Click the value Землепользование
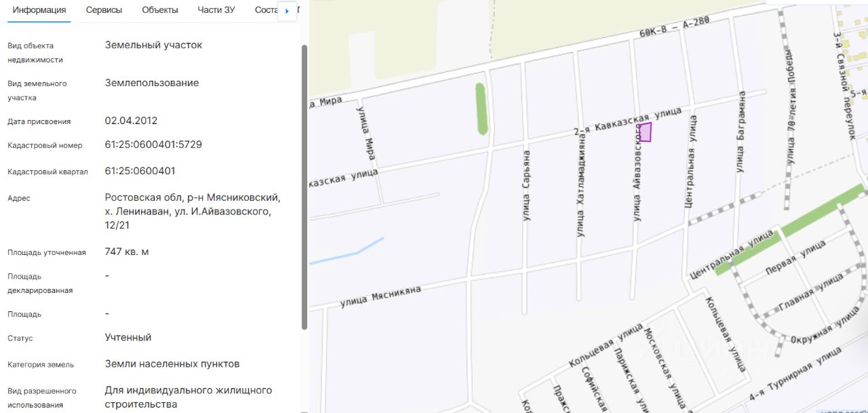Screen dimensions: 868x413 click(152, 83)
